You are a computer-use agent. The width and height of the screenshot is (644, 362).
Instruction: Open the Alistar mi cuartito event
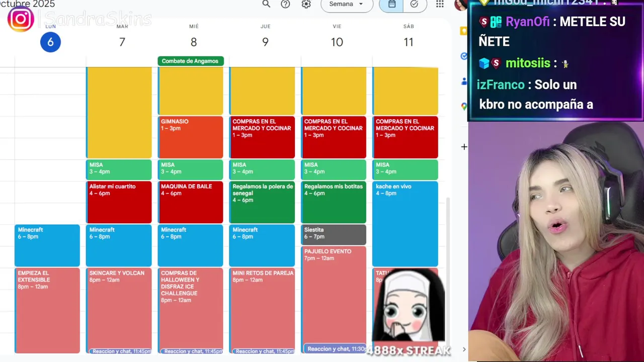119,202
